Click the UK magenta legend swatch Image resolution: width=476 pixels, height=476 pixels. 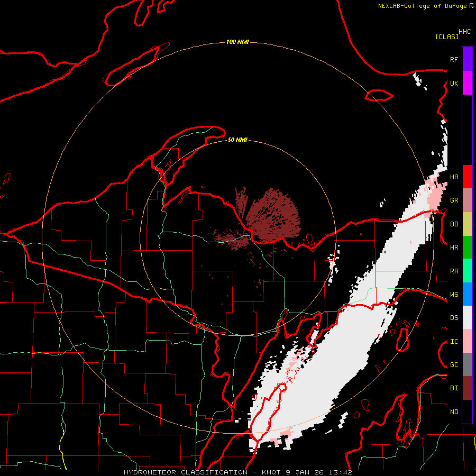click(467, 83)
